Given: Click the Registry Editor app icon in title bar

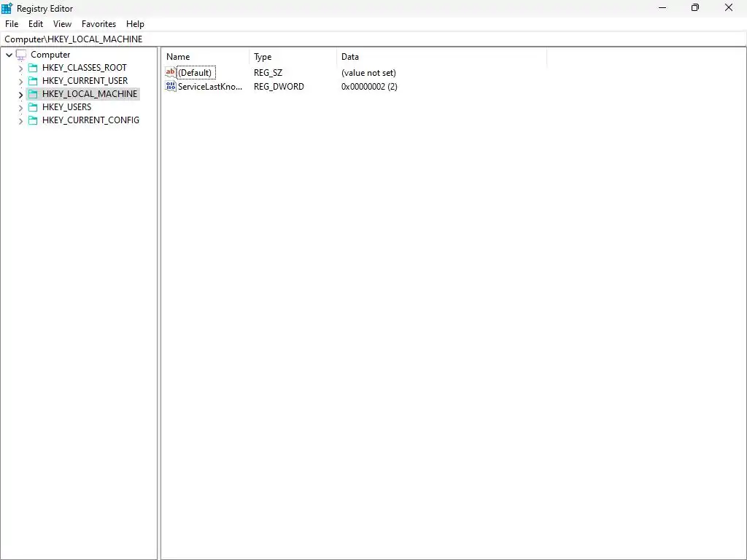Looking at the screenshot, I should coord(7,8).
